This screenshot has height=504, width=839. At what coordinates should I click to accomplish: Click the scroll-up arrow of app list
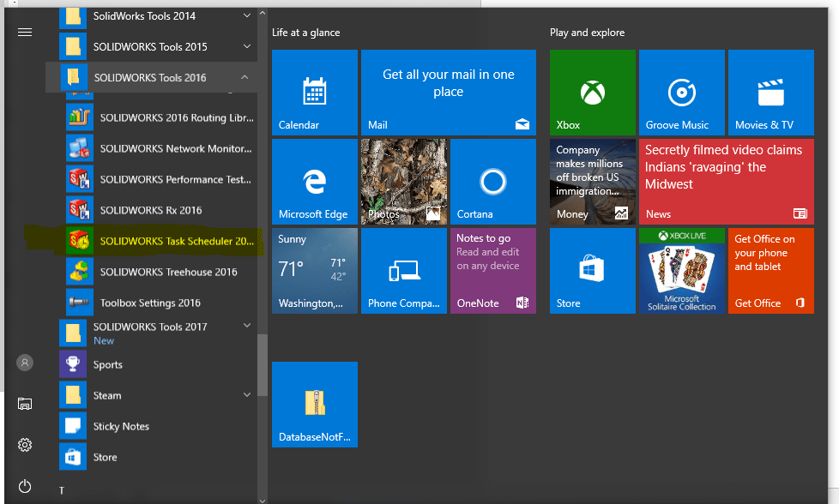[x=263, y=13]
